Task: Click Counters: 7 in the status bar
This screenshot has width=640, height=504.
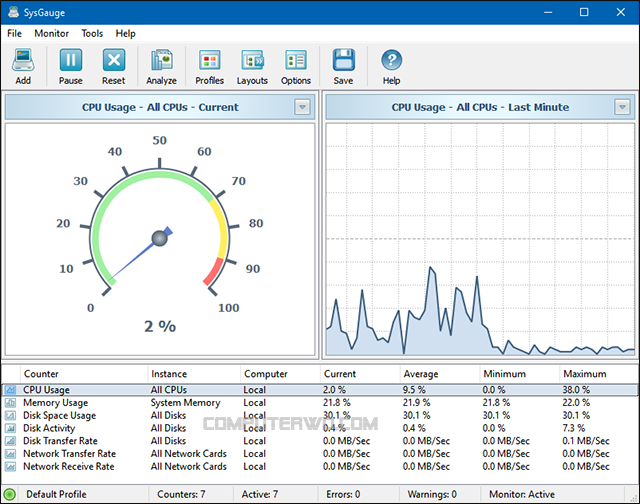Action: click(x=181, y=494)
